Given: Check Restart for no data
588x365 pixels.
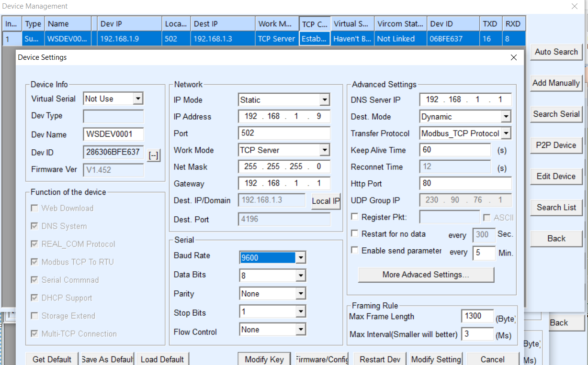Looking at the screenshot, I should pos(354,233).
